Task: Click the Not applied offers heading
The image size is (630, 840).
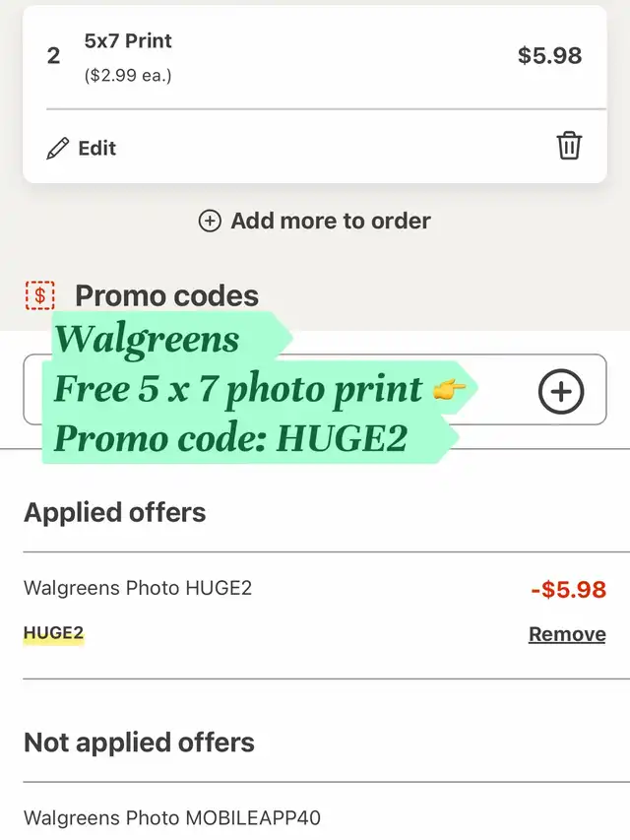Action: 139,743
